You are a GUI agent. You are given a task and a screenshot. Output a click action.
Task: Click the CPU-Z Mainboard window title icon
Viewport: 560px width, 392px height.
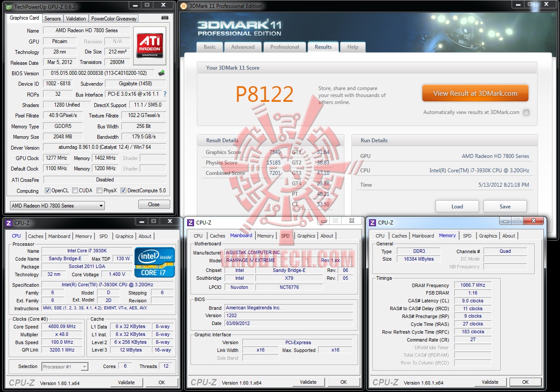pyautogui.click(x=190, y=223)
